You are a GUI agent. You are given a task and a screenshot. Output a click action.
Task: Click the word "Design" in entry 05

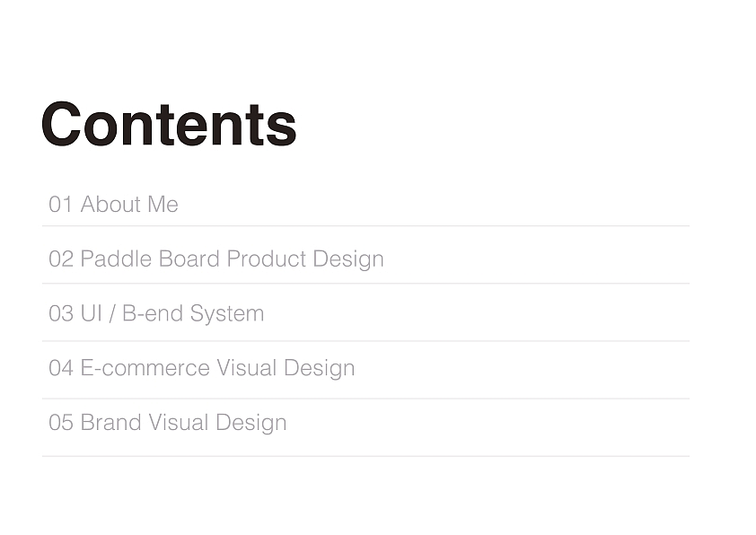(x=251, y=423)
